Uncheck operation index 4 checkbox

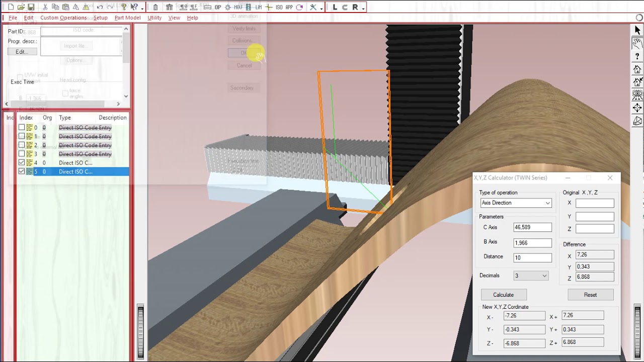coord(22,162)
